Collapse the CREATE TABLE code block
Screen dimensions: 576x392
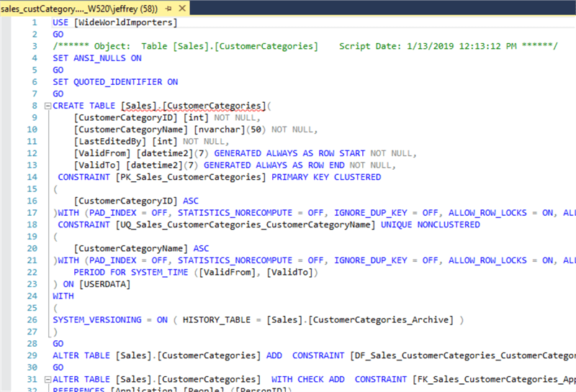tap(48, 106)
